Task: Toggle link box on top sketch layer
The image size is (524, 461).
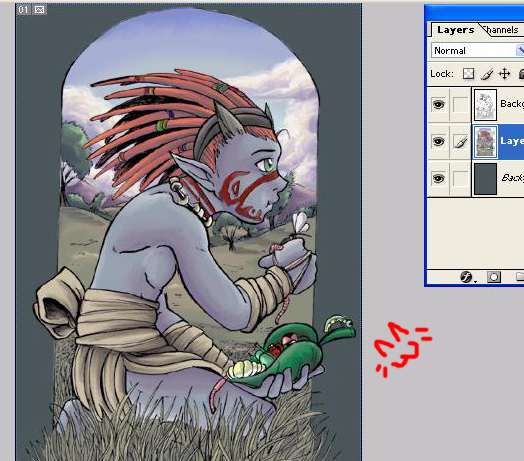Action: (x=460, y=105)
